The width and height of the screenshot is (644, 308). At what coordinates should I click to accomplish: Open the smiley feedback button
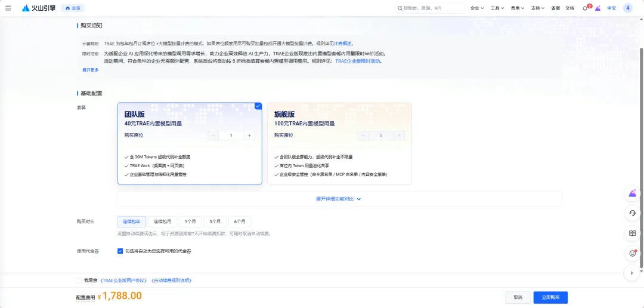pos(633,253)
